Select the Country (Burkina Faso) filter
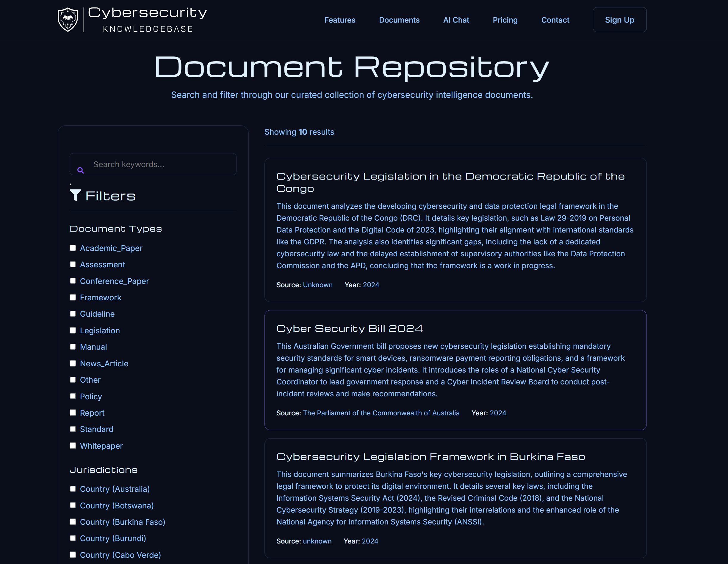 (x=73, y=521)
